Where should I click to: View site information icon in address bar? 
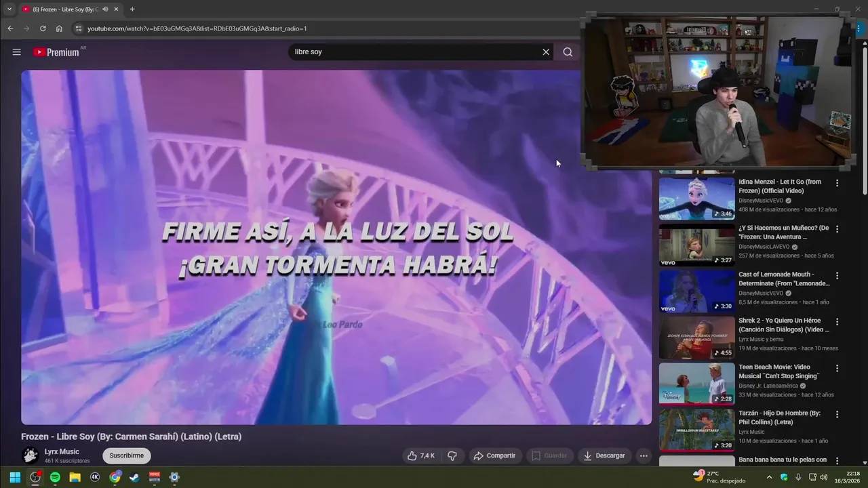coord(79,28)
